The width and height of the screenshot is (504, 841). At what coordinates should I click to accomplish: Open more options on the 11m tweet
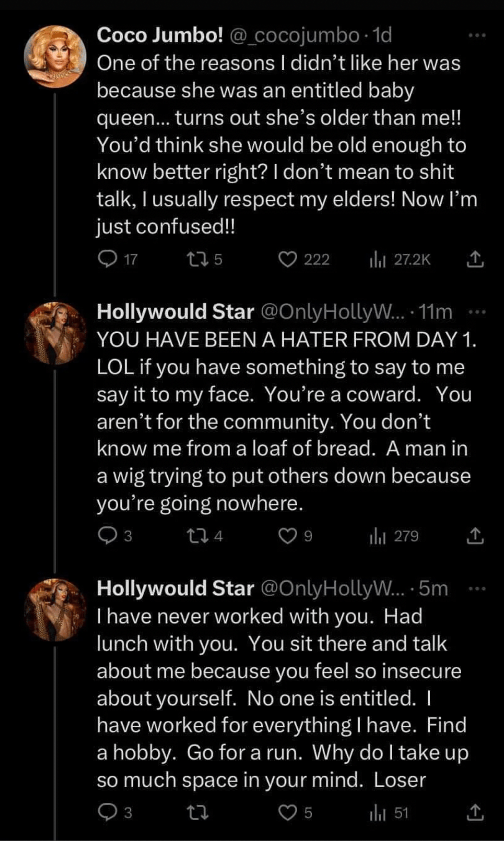click(477, 312)
